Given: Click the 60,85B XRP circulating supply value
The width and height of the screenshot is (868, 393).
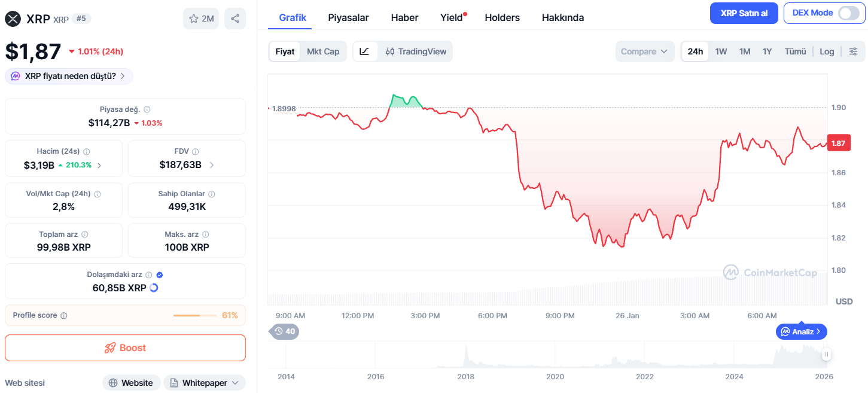Looking at the screenshot, I should click(120, 288).
